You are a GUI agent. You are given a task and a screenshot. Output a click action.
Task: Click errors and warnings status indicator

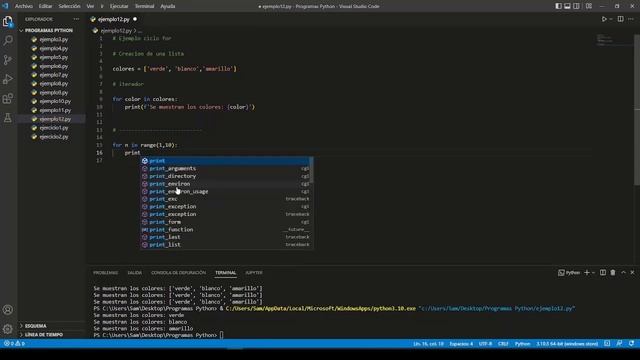[x=14, y=344]
